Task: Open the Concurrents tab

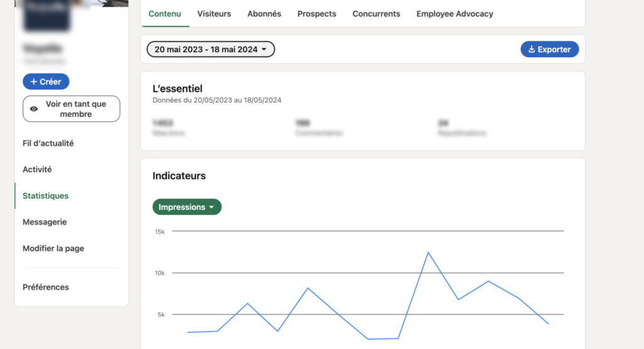Action: pyautogui.click(x=376, y=14)
